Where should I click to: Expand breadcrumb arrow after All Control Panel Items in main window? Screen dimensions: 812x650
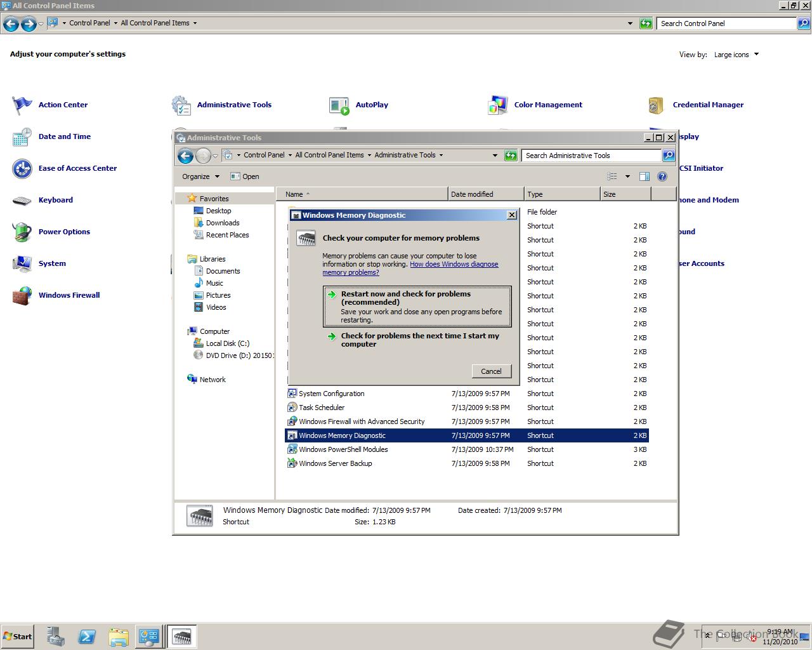[195, 23]
